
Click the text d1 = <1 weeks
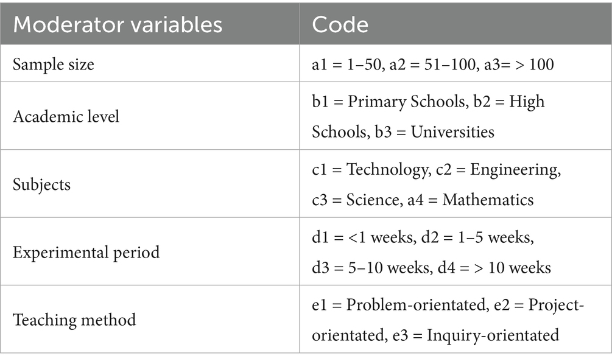[364, 237]
